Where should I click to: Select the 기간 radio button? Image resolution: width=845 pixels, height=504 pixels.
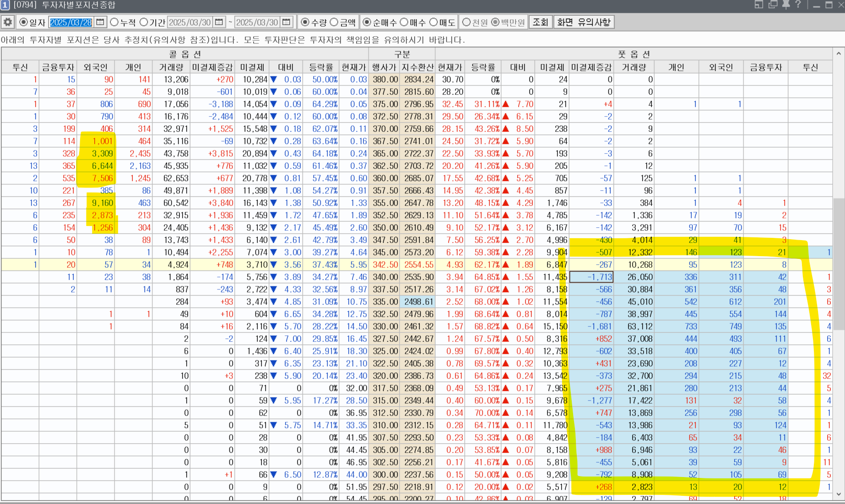point(144,22)
